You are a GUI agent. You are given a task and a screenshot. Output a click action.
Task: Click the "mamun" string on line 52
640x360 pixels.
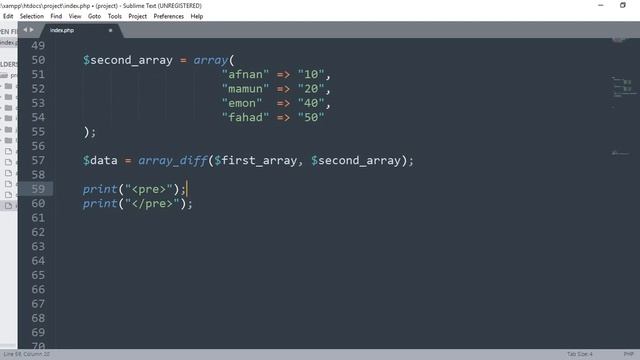pos(245,89)
